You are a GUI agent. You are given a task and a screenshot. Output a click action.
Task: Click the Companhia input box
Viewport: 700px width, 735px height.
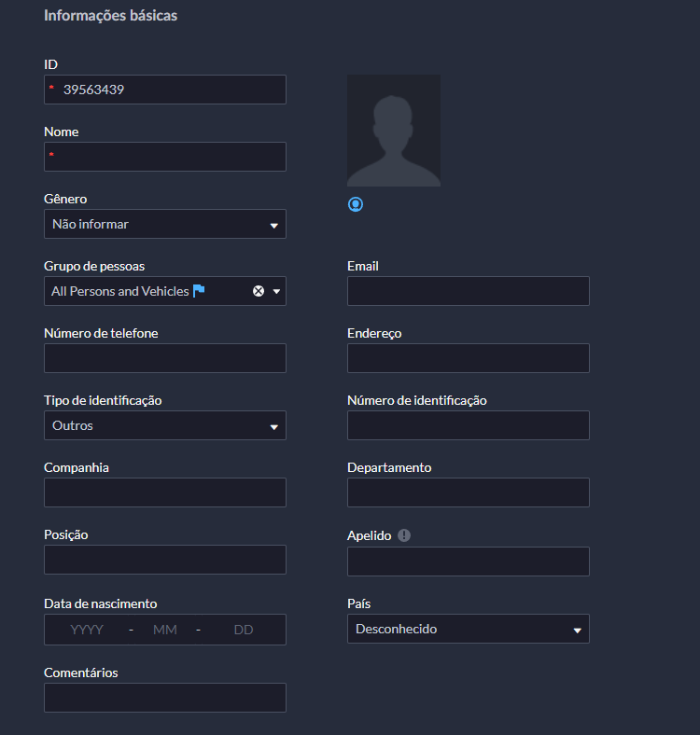click(x=165, y=492)
